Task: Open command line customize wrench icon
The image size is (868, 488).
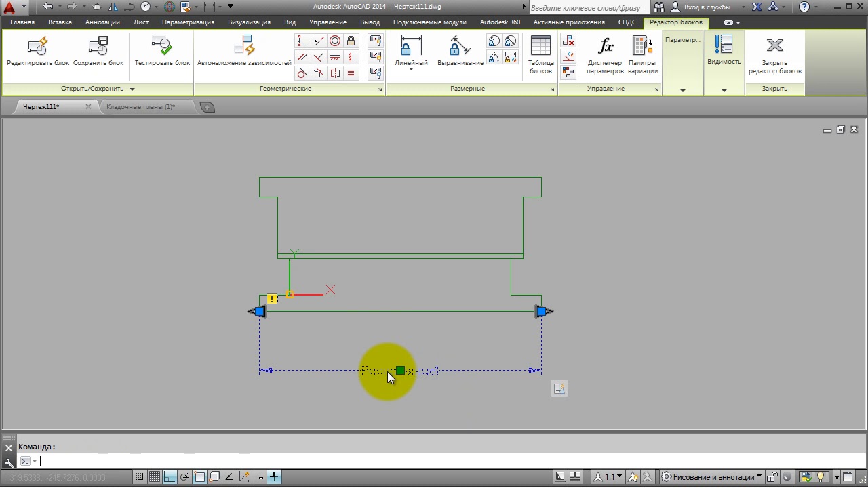Action: click(8, 462)
